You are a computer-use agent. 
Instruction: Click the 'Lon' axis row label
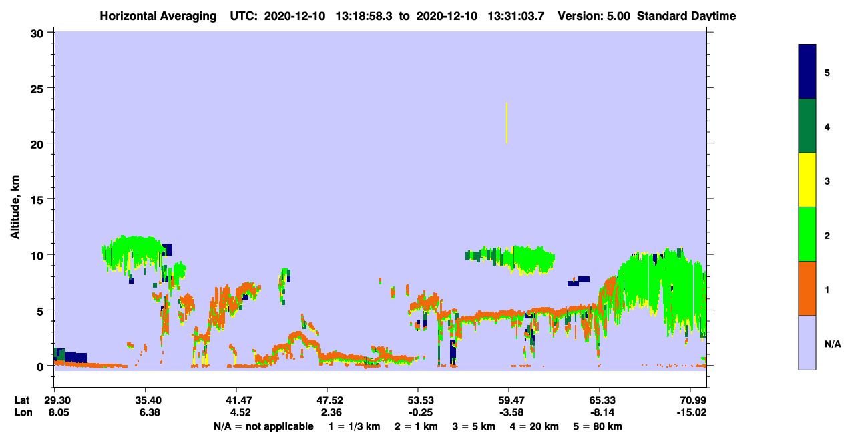(22, 412)
